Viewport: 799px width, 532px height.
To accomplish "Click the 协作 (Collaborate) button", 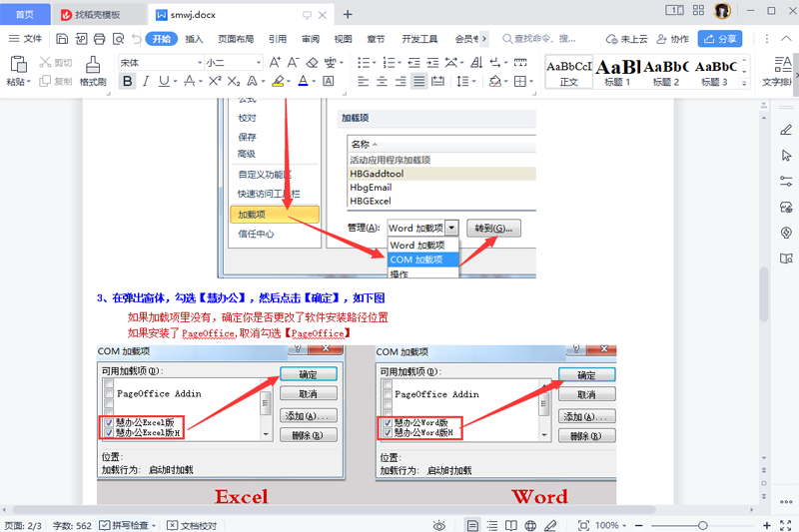I will (x=673, y=39).
